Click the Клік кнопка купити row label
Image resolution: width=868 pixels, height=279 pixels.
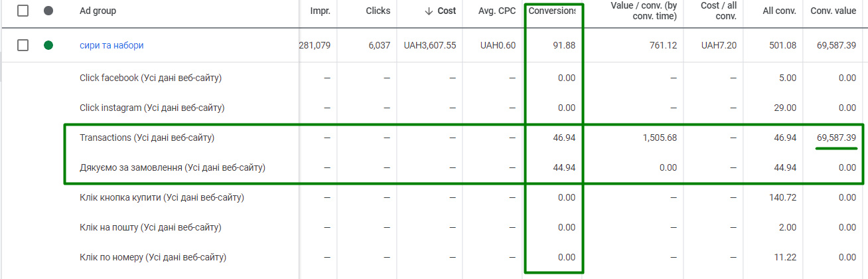[x=162, y=198]
